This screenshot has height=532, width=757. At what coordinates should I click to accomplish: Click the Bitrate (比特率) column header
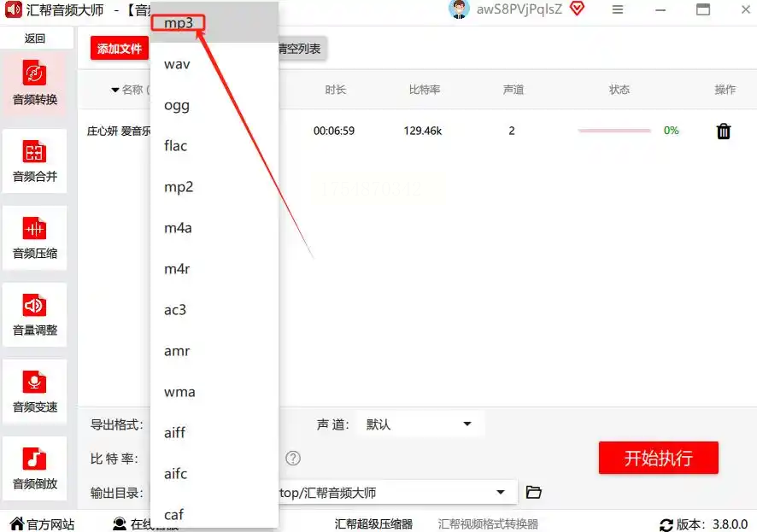425,89
